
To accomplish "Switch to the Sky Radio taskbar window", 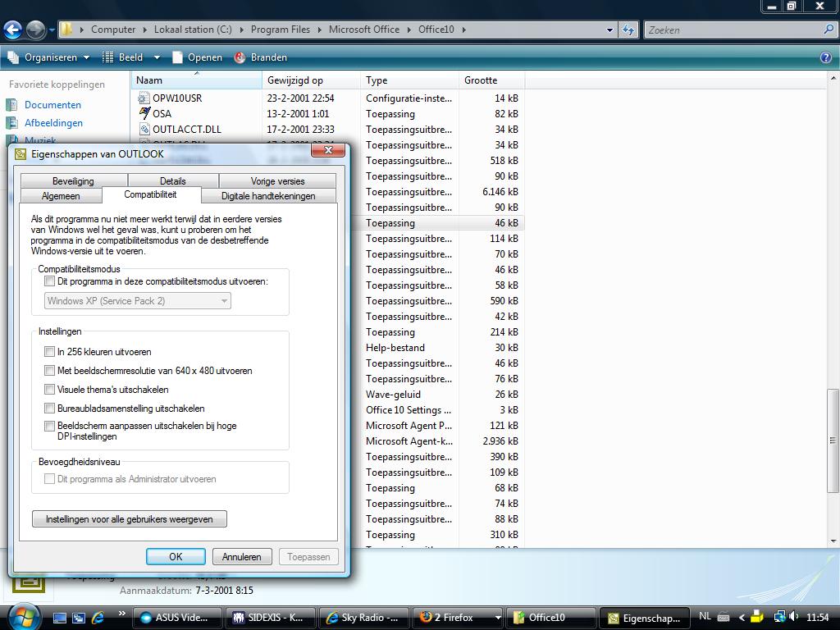I will click(x=364, y=618).
